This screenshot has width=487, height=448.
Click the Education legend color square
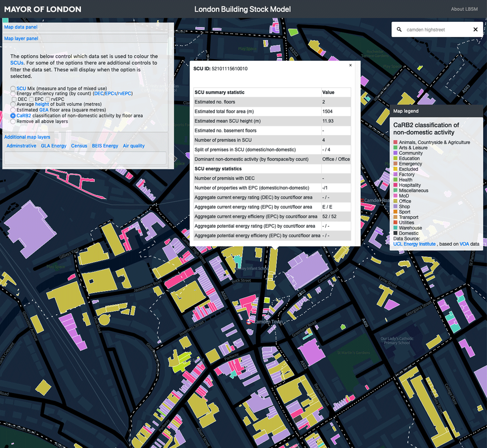pyautogui.click(x=395, y=158)
